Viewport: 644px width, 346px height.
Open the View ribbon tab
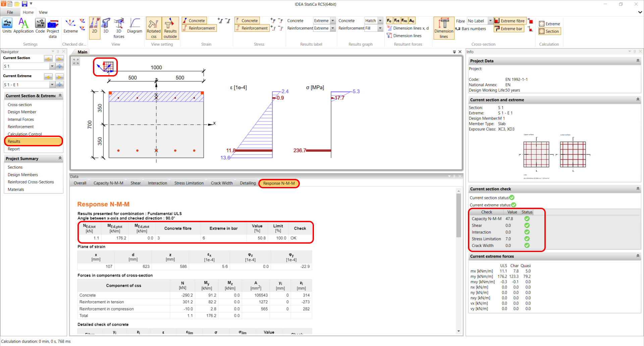coord(43,12)
